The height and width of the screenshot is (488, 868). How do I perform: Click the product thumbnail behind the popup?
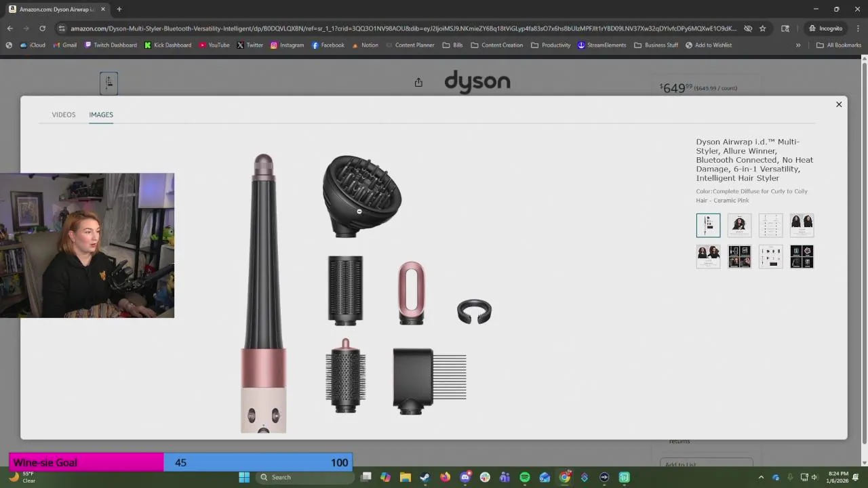click(108, 83)
